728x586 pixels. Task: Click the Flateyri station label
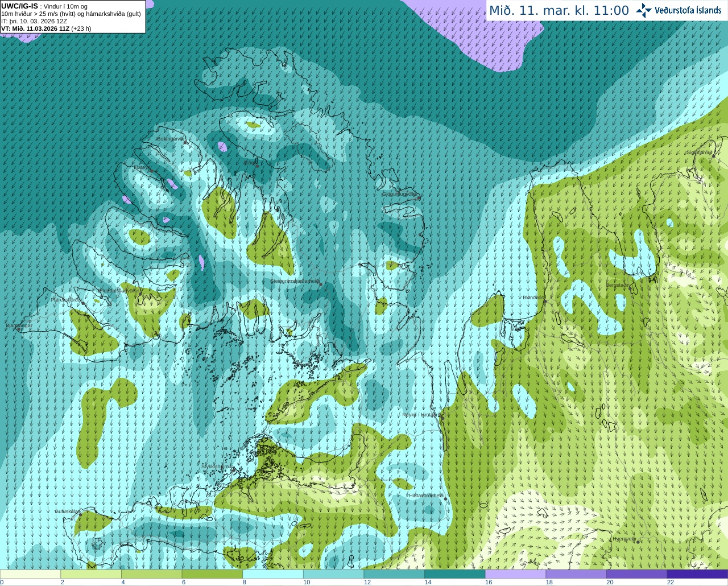tap(142, 167)
